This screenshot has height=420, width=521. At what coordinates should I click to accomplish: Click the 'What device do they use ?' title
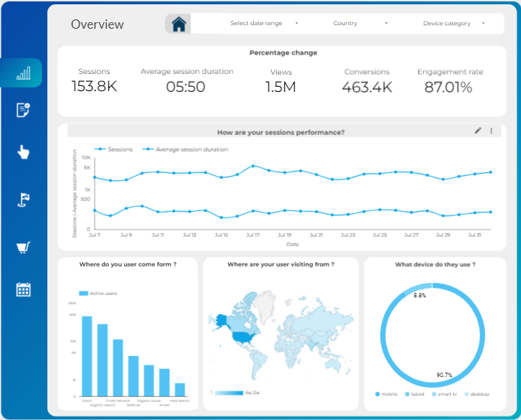pyautogui.click(x=436, y=264)
